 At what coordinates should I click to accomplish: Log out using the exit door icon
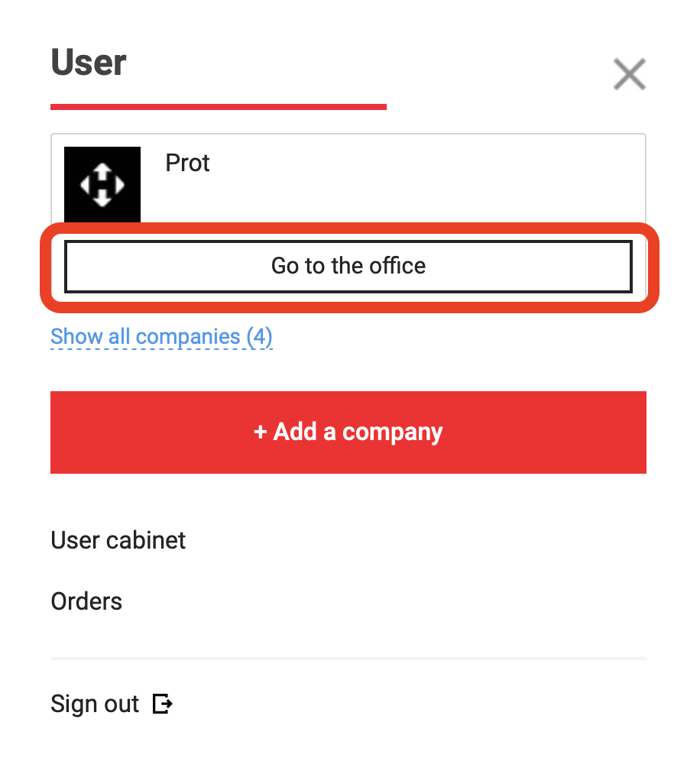coord(163,704)
